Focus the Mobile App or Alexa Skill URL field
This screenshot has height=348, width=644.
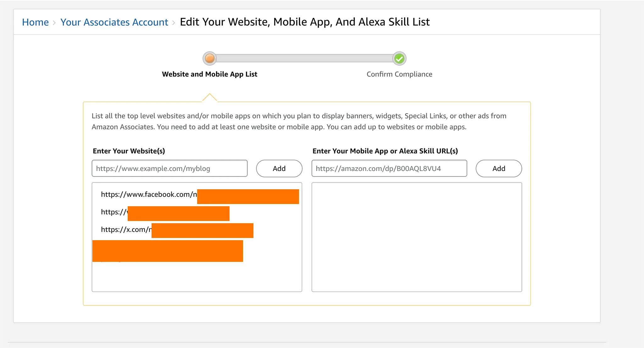389,168
